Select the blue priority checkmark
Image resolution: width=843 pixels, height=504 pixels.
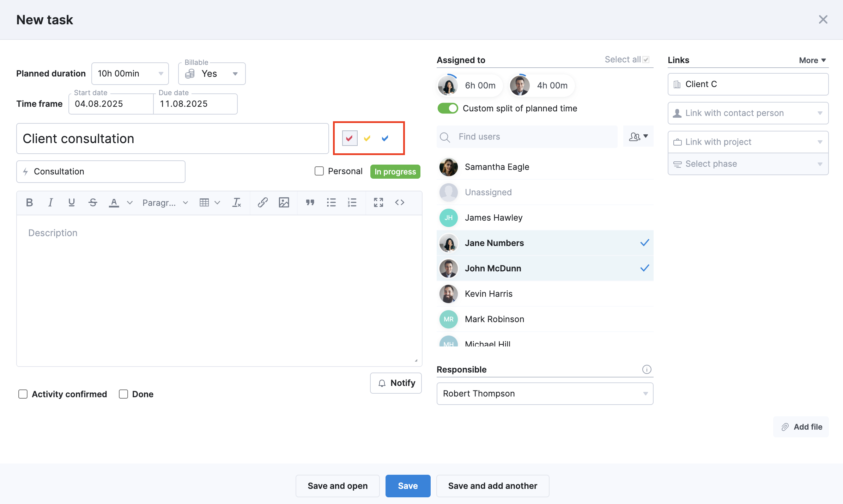385,138
